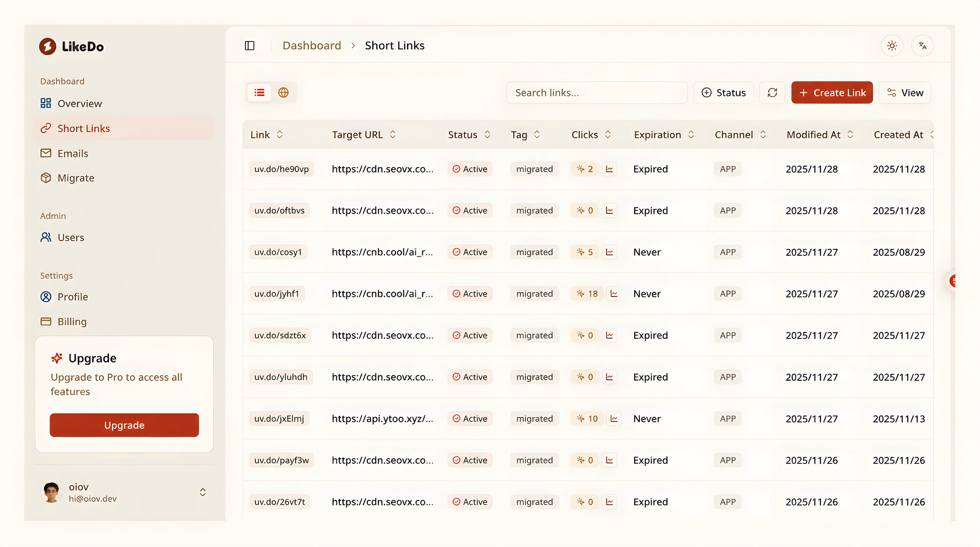Open analytics chart for uv.do/sdzt6x
The height and width of the screenshot is (547, 980).
point(609,335)
